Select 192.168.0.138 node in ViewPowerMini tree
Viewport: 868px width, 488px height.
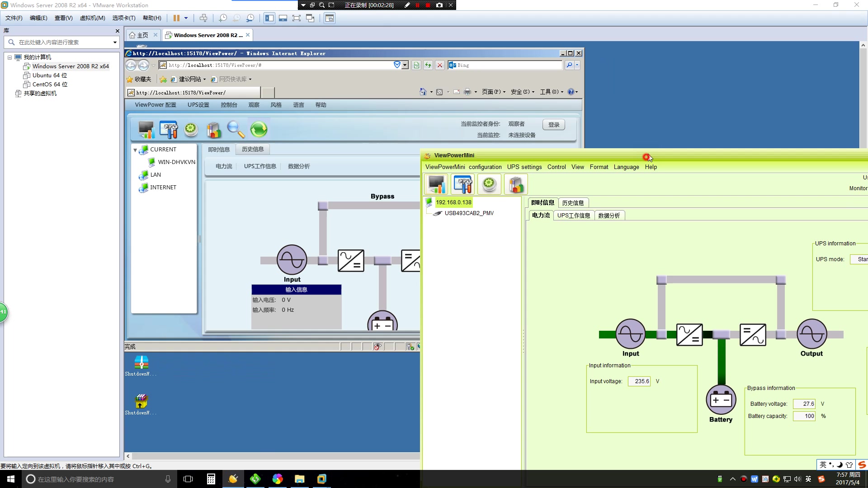coord(453,202)
